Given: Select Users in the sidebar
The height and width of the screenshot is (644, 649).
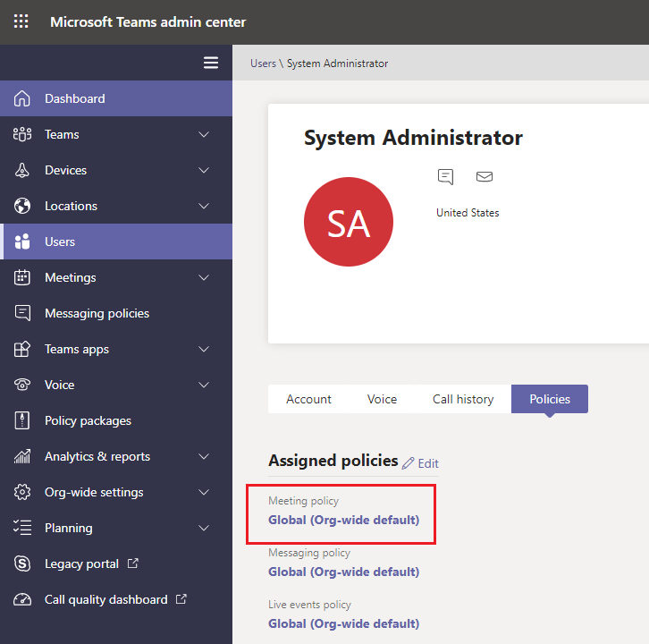Looking at the screenshot, I should tap(116, 241).
